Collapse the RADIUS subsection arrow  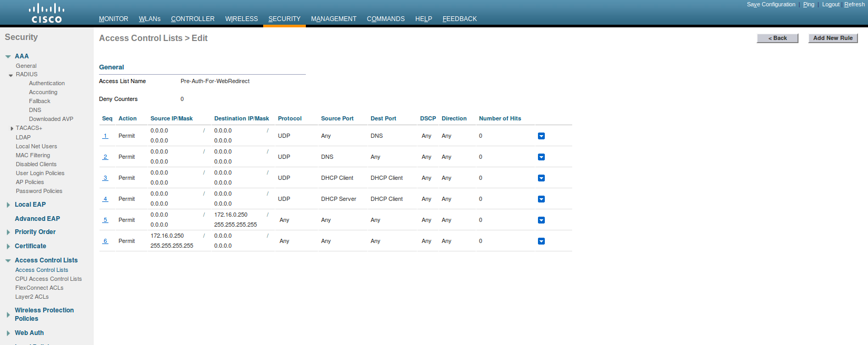(11, 75)
